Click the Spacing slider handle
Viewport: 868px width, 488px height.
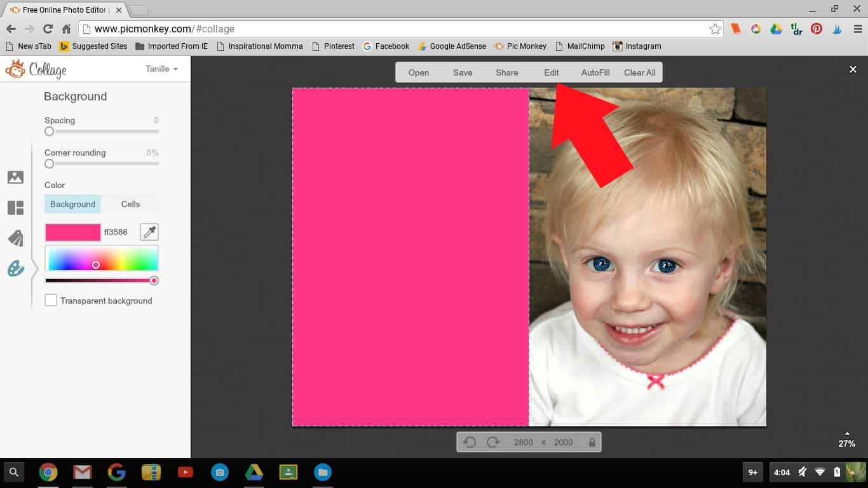pyautogui.click(x=49, y=132)
